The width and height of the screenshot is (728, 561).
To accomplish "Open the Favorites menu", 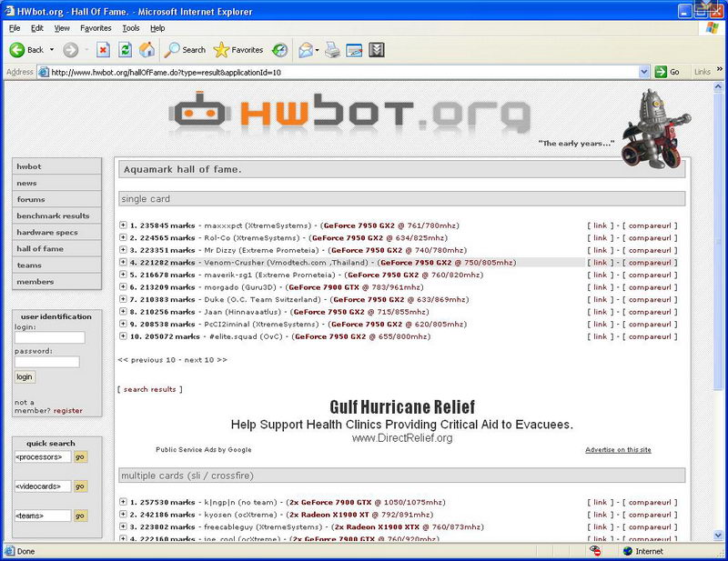I will 96,28.
